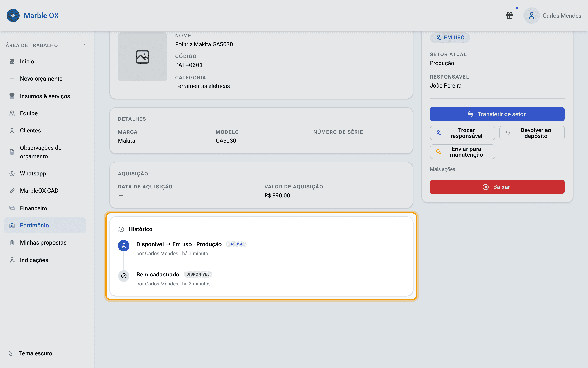
Task: Click the asset code PAT-0001
Action: tap(189, 65)
